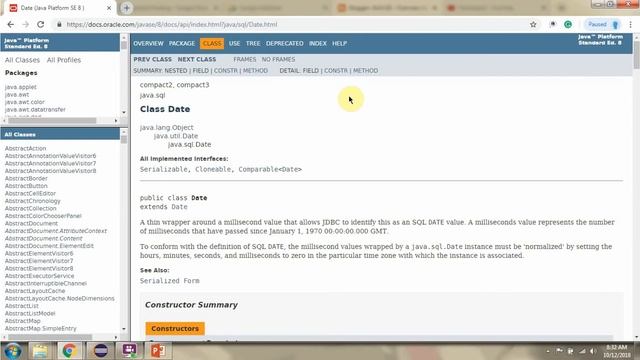
Task: Click the volume icon in system tray
Action: 592,351
